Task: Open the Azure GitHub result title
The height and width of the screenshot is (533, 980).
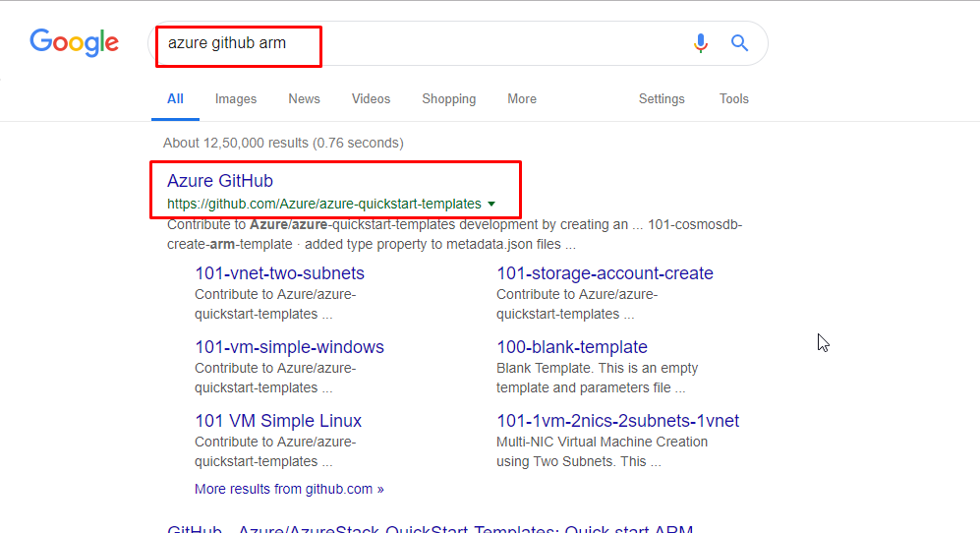Action: 220,181
